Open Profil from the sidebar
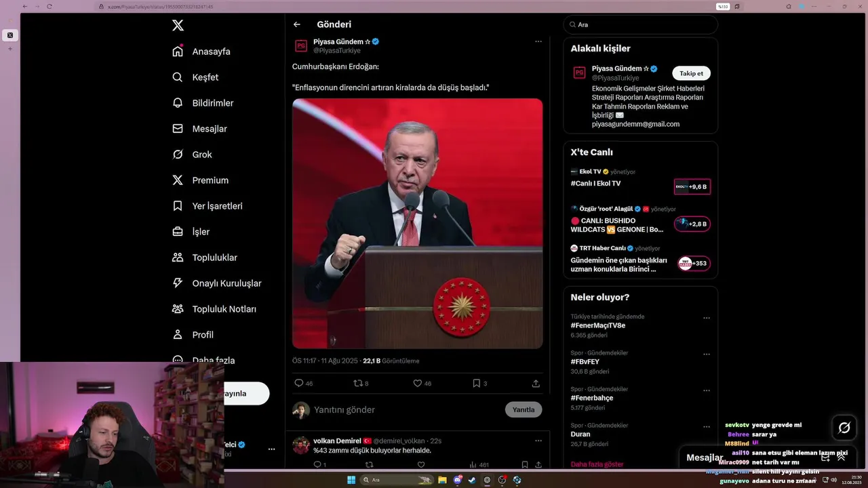Screen dimensions: 868x488 (193, 335)
